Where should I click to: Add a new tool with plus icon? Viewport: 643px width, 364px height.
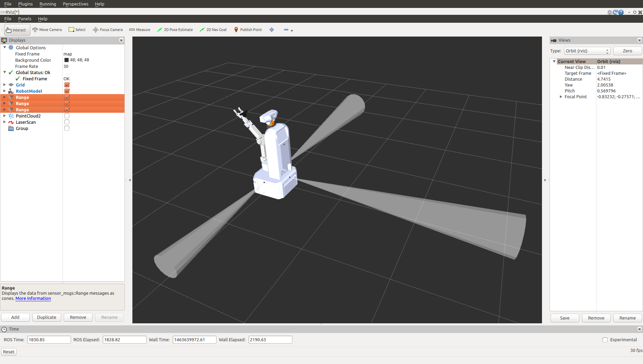pos(272,30)
